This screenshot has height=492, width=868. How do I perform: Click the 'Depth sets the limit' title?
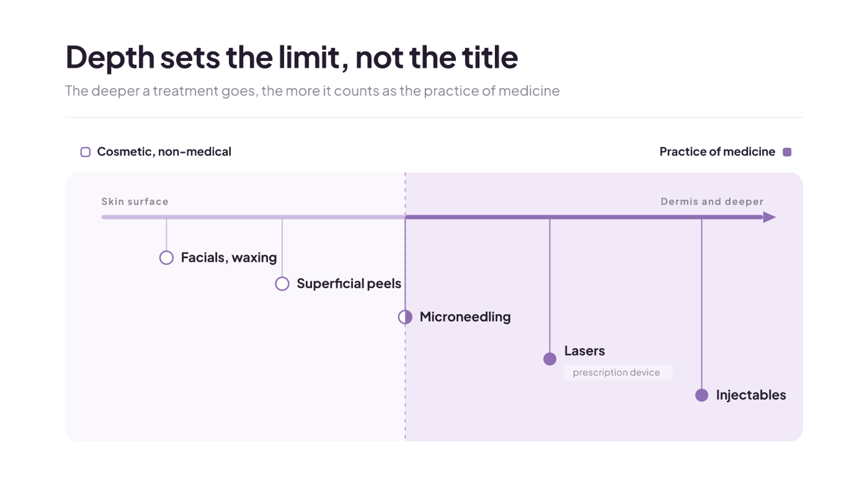click(291, 57)
